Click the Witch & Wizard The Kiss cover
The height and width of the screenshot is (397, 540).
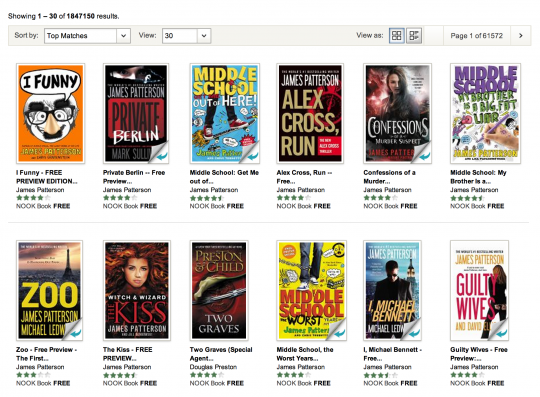137,290
